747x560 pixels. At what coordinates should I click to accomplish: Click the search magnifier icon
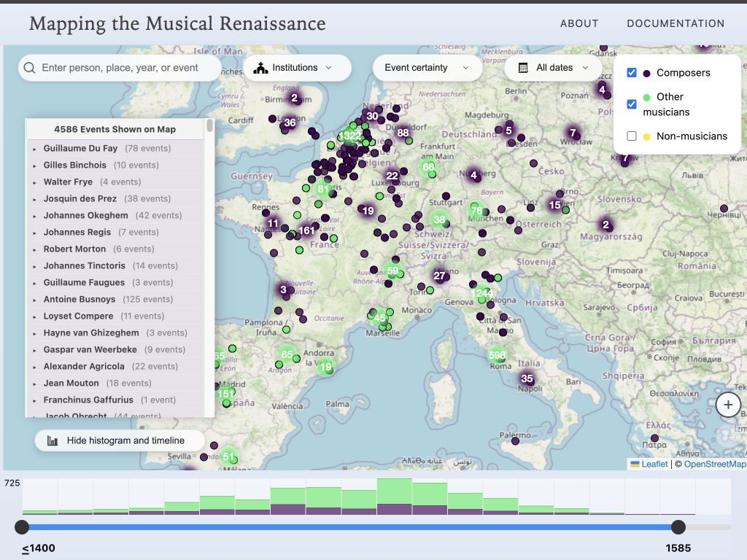(29, 68)
